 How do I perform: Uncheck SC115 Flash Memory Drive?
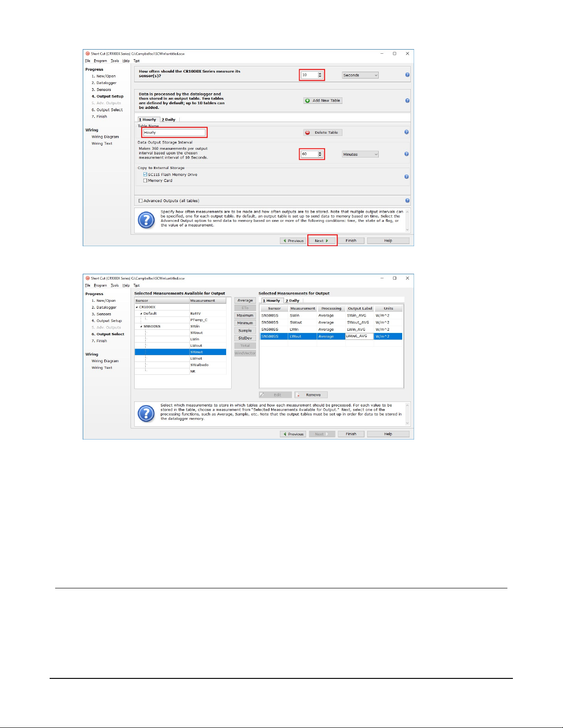coord(145,175)
